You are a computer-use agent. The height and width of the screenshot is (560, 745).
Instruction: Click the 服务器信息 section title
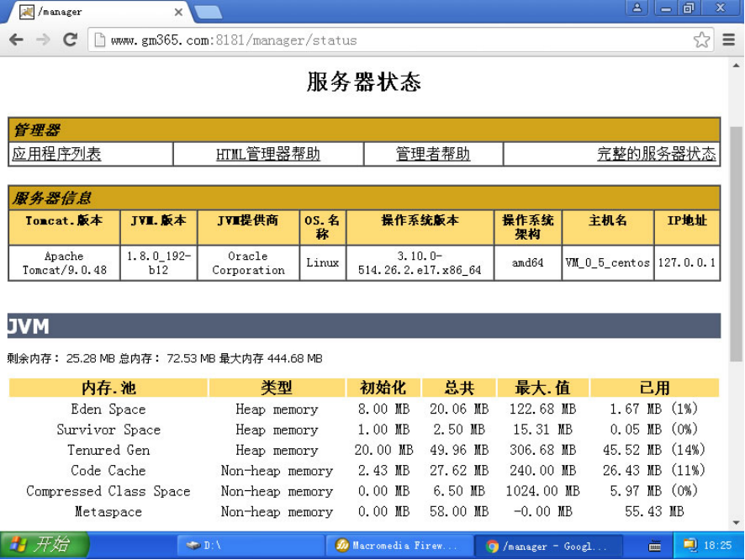click(52, 198)
